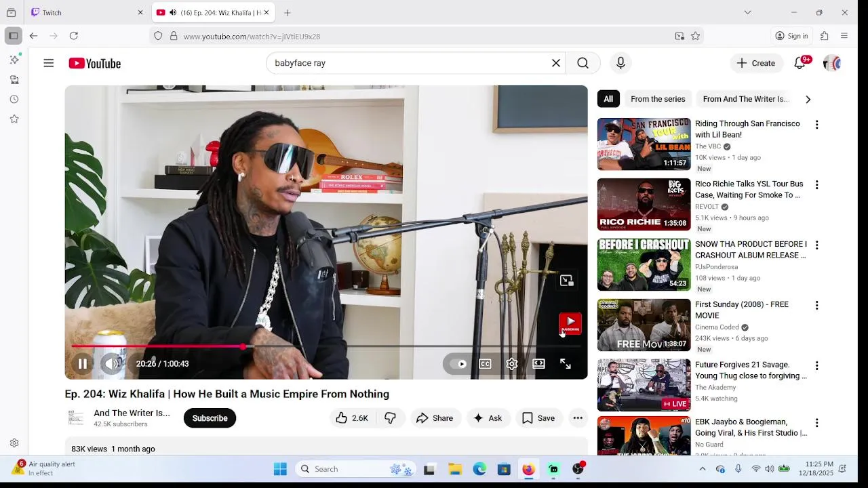Viewport: 868px width, 488px height.
Task: Open sidebar bookmarks star icon
Action: [x=14, y=119]
